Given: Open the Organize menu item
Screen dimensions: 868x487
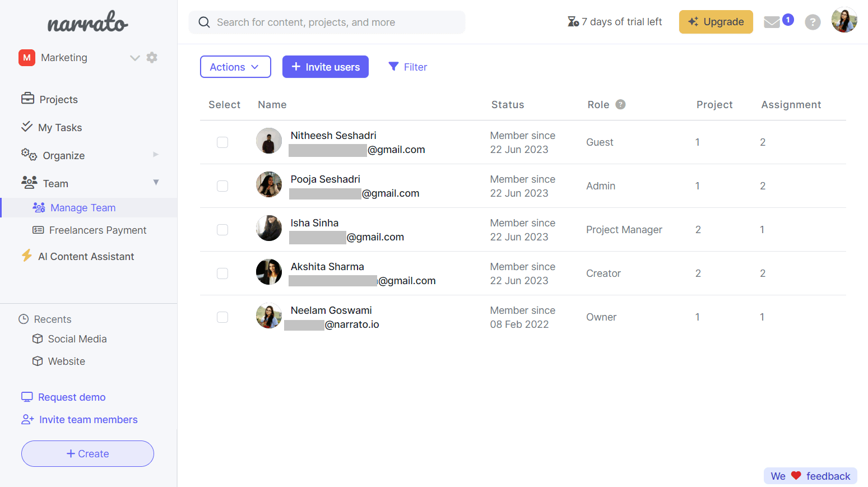Looking at the screenshot, I should [x=63, y=155].
